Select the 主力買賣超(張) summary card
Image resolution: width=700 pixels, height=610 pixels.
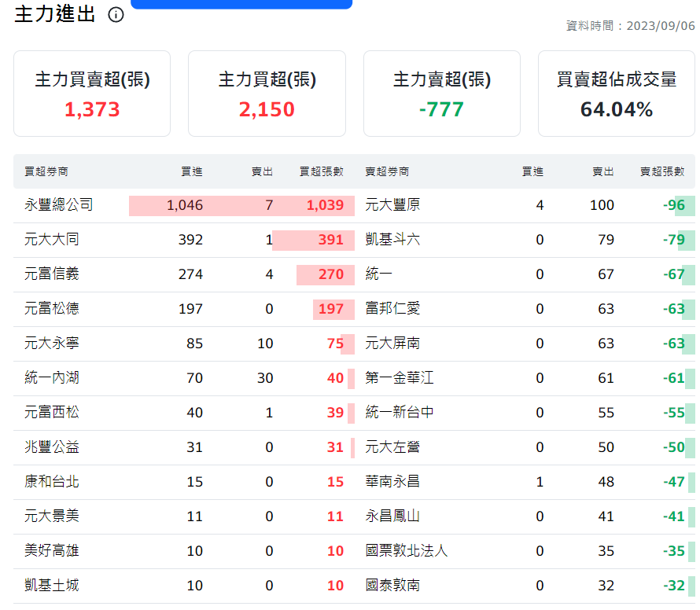(92, 94)
